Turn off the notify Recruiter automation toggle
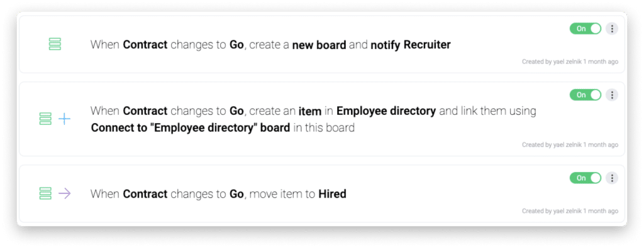This screenshot has height=248, width=644. (586, 29)
